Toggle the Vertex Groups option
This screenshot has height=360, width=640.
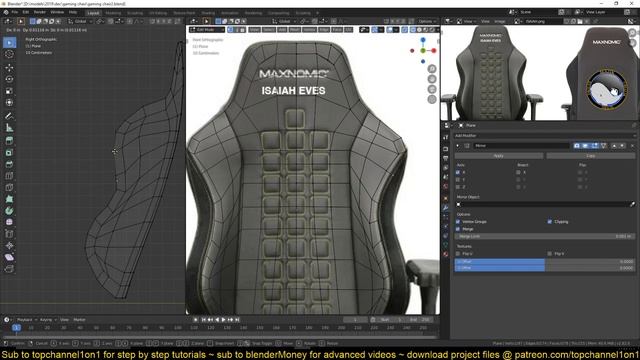pos(458,222)
